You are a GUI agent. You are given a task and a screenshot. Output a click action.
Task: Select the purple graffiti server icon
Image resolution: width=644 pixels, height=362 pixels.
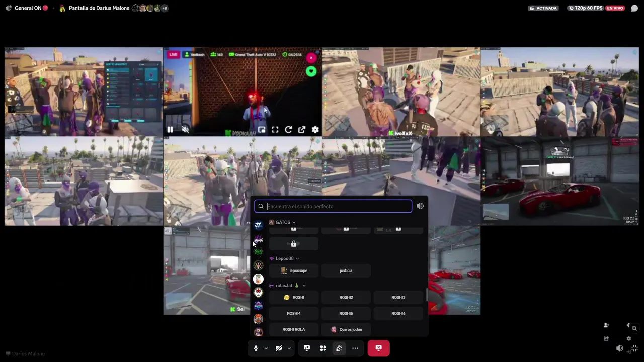pyautogui.click(x=258, y=239)
